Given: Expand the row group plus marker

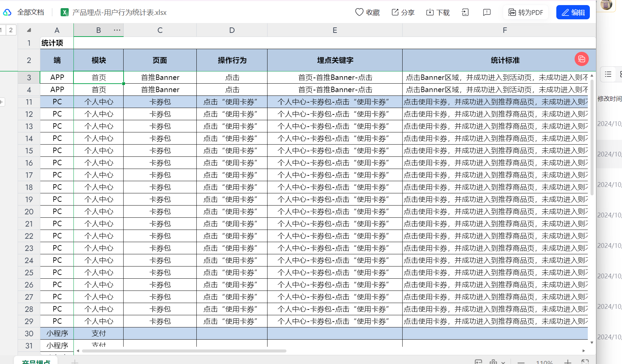Looking at the screenshot, I should [x=2, y=102].
